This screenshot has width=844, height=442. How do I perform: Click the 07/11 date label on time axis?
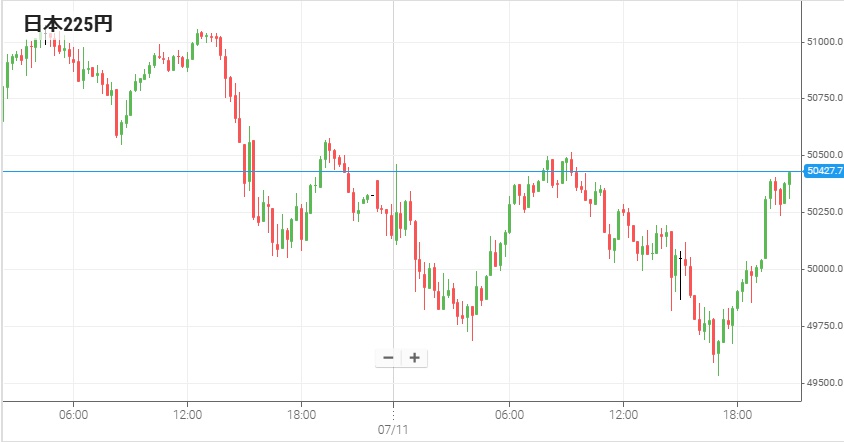(394, 430)
